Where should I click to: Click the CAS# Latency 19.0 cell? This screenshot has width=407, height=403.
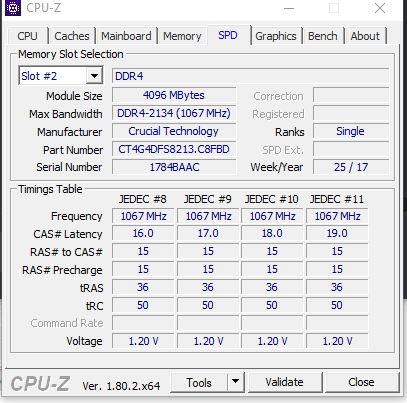tap(337, 233)
